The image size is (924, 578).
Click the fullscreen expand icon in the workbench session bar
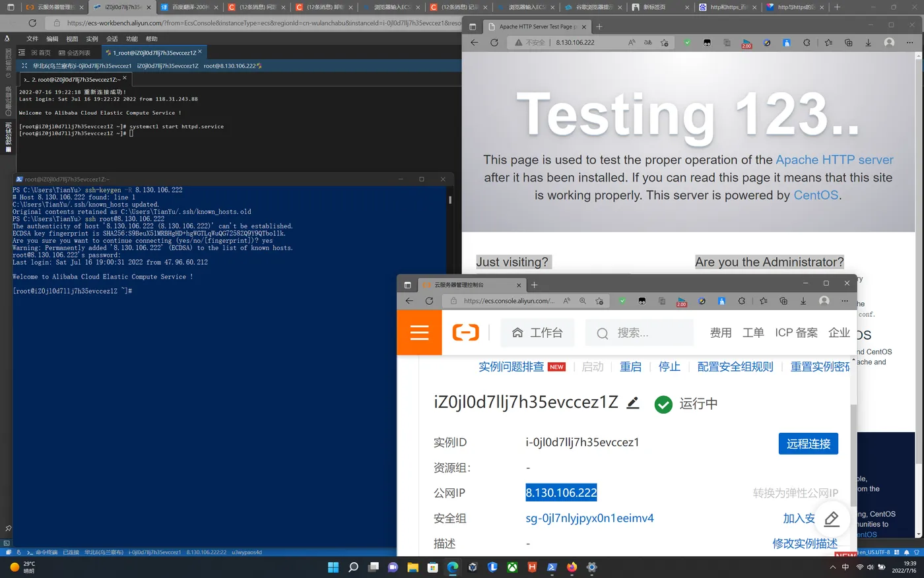click(24, 66)
